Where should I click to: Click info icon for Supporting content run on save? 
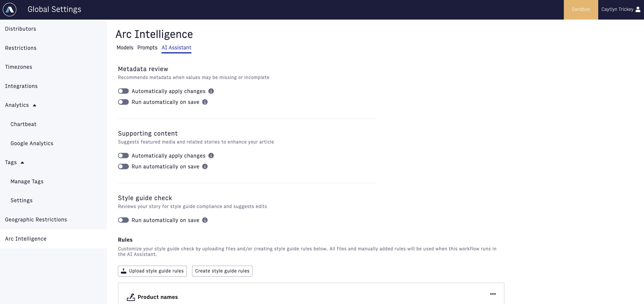pyautogui.click(x=205, y=166)
